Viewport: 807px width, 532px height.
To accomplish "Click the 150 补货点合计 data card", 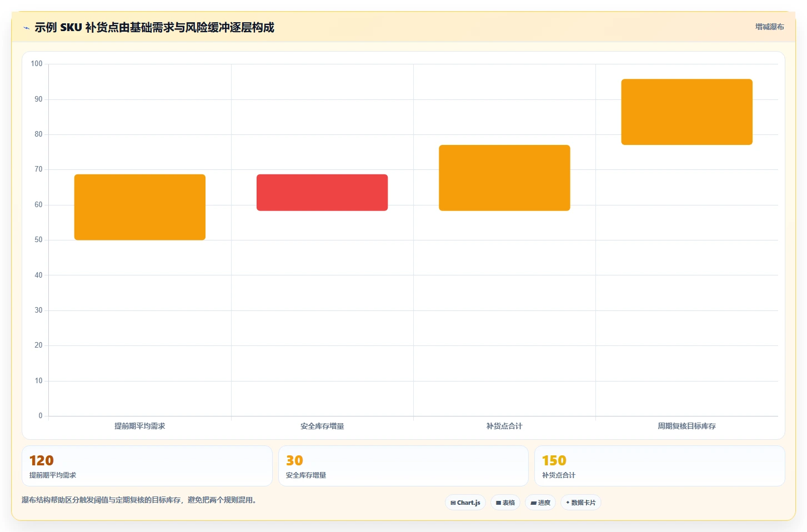I will pyautogui.click(x=660, y=466).
